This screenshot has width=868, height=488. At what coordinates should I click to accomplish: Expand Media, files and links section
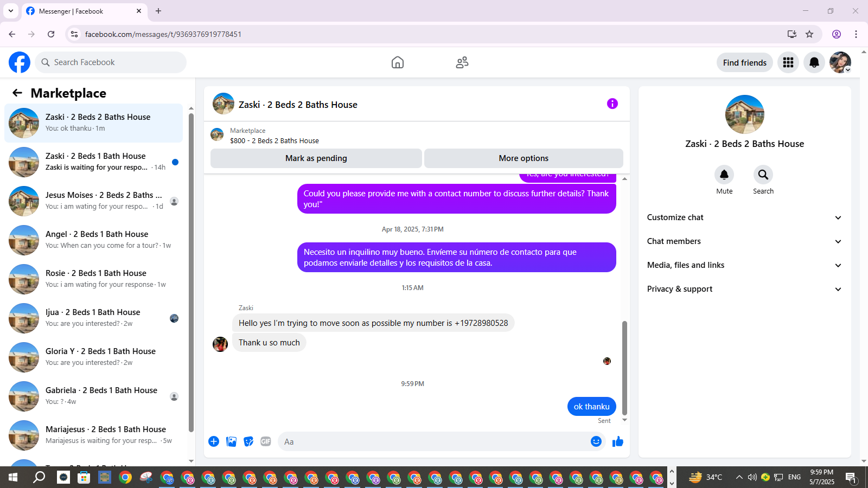(744, 265)
